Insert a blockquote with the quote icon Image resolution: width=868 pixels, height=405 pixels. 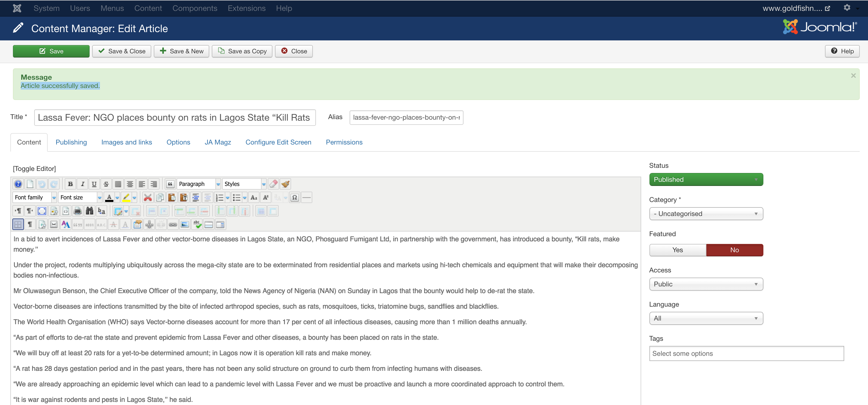pos(170,184)
